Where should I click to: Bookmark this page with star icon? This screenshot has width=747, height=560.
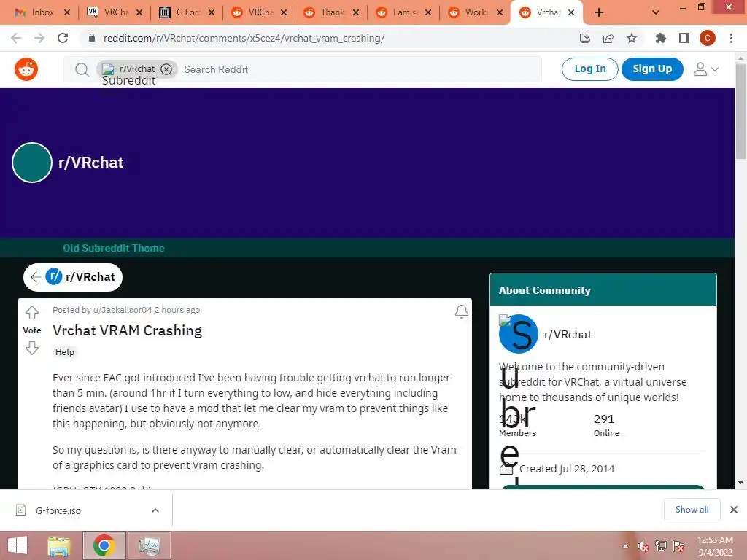[x=632, y=38]
